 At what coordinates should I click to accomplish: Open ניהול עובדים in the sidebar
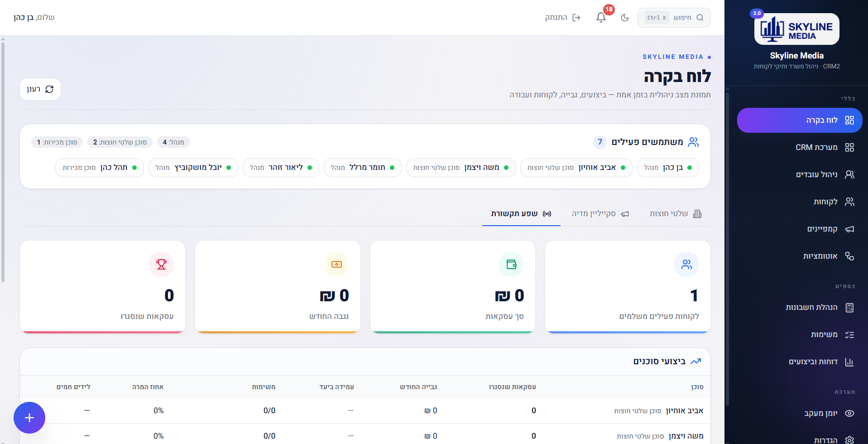[800, 174]
